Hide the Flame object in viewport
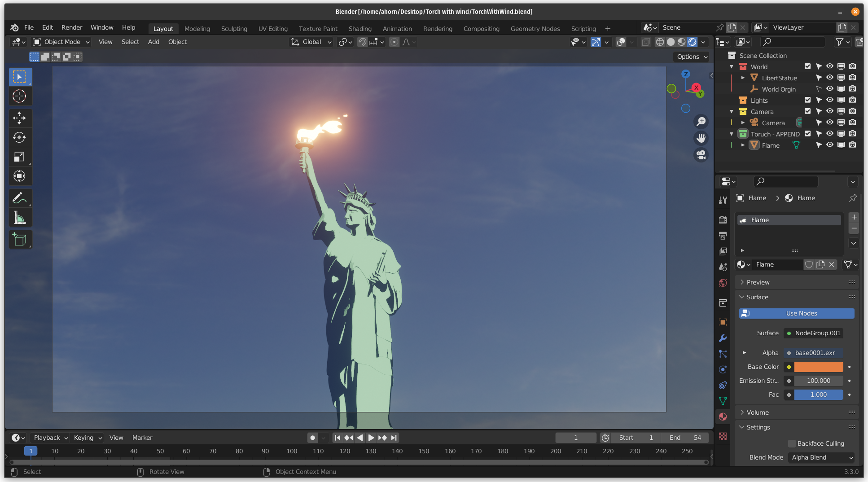This screenshot has height=482, width=868. tap(829, 145)
